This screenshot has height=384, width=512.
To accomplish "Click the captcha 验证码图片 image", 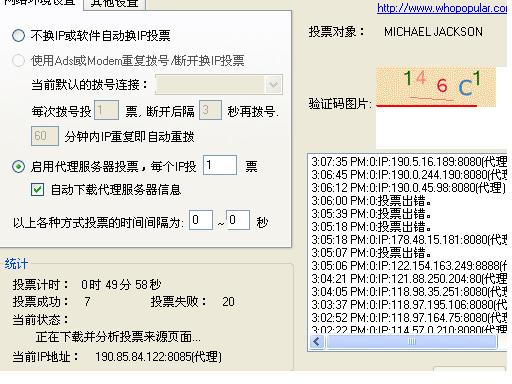I will click(436, 87).
